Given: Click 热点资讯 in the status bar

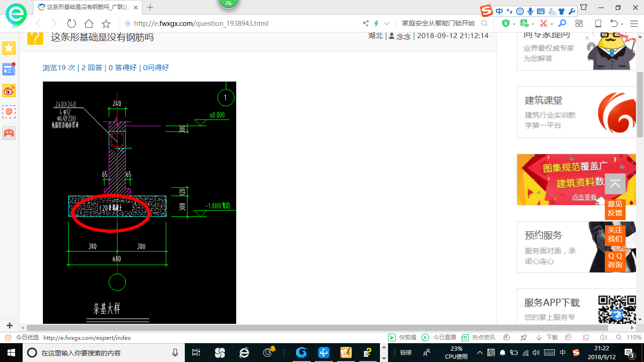Looking at the screenshot, I should (479, 337).
